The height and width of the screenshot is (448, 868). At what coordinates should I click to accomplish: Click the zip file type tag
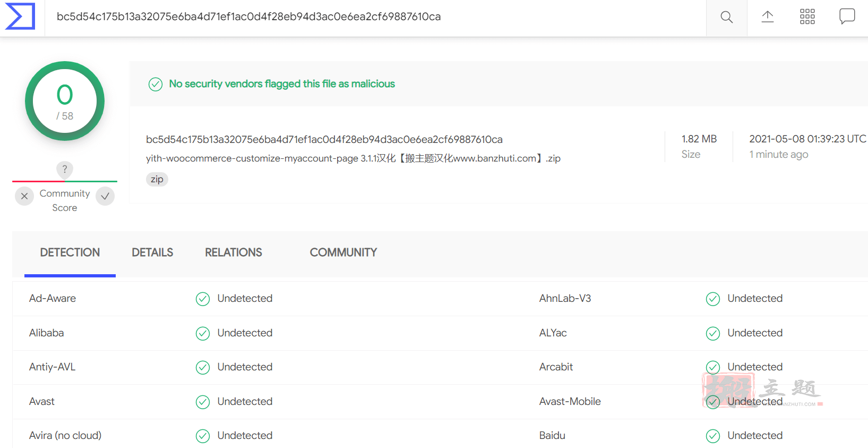(157, 179)
